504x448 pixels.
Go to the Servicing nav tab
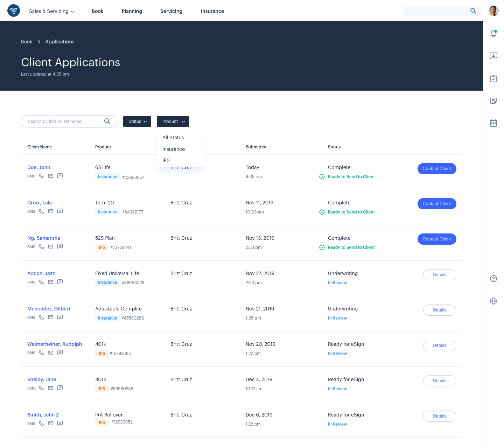[171, 11]
